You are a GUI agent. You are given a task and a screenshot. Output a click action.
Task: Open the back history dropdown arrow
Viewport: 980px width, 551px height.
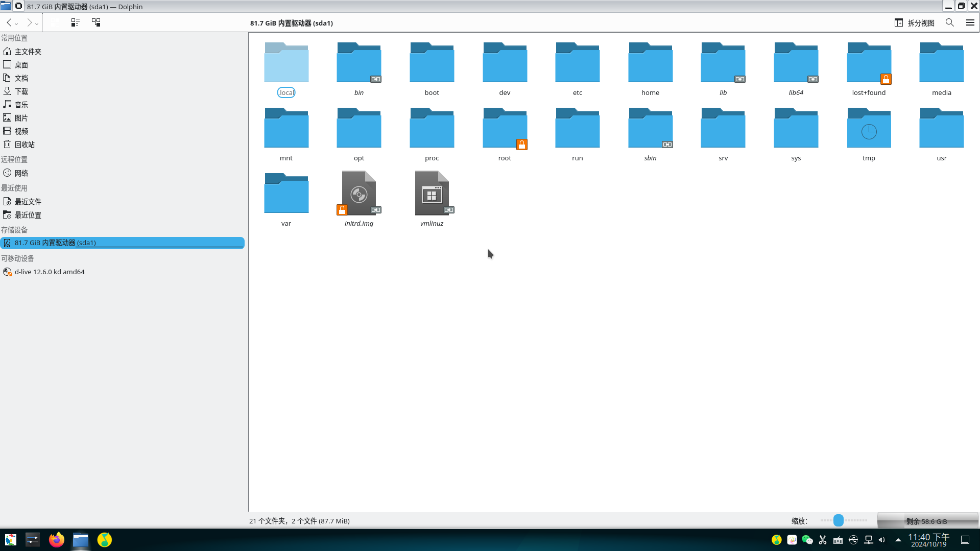click(16, 23)
